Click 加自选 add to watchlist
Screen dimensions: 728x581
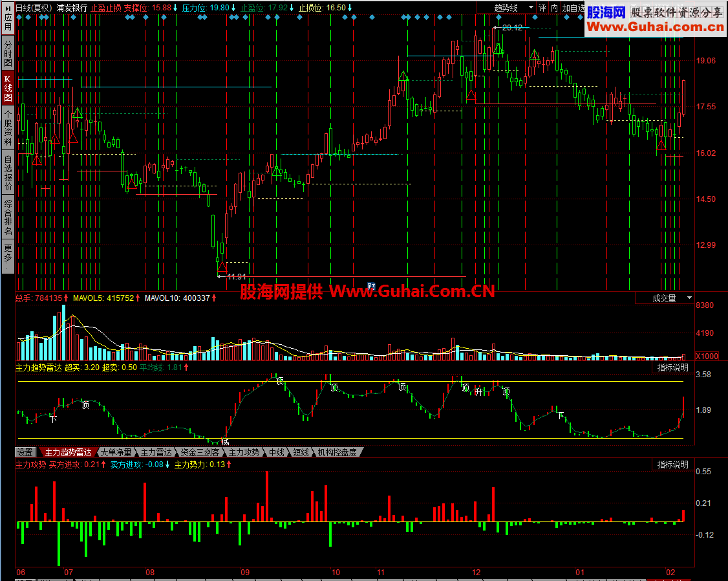[573, 8]
